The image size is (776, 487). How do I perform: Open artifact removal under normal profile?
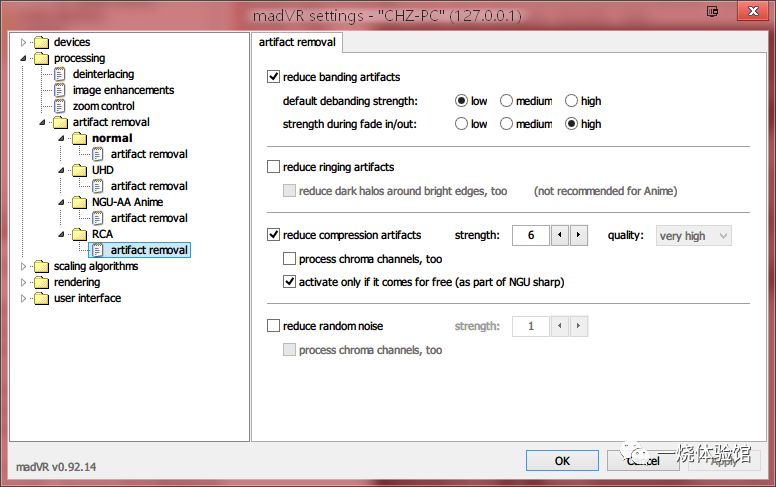[x=149, y=154]
